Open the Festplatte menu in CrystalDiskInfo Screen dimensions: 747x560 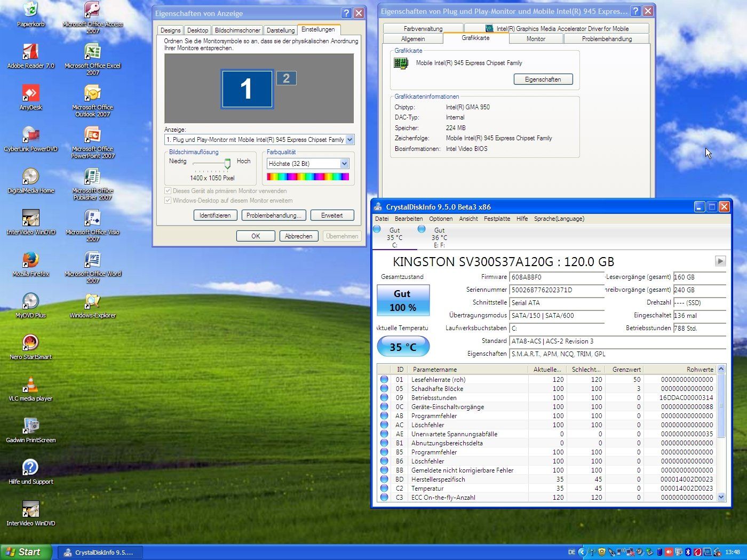click(497, 219)
